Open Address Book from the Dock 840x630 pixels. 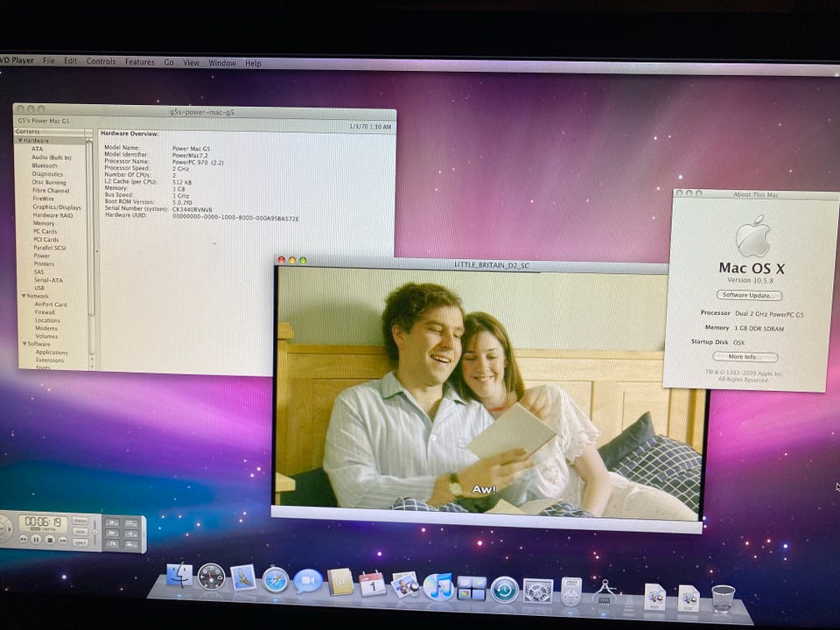340,583
